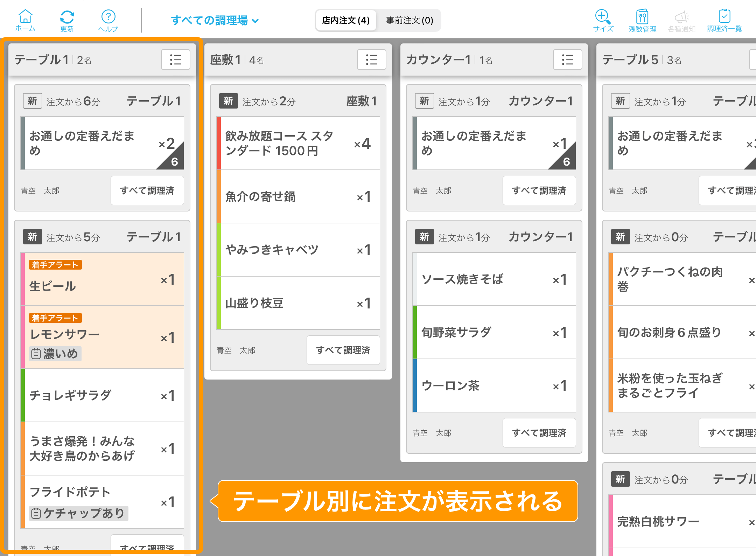Go to Home (ホーム) icon

pyautogui.click(x=25, y=20)
